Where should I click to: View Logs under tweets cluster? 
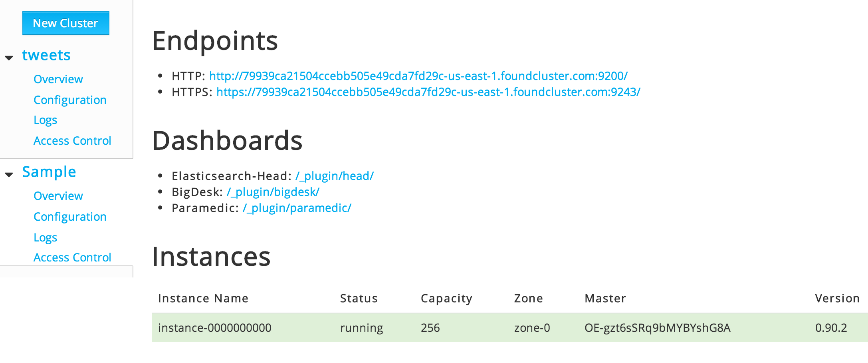(x=45, y=120)
